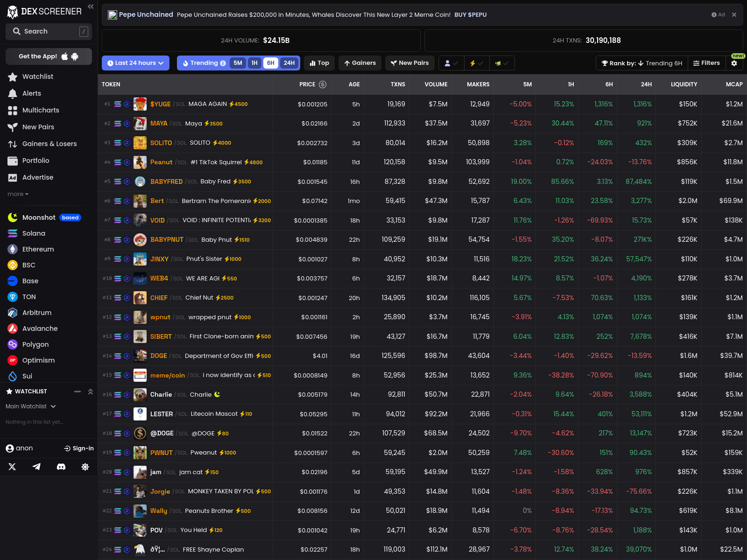Click the Search input field
Image resolution: width=747 pixels, height=560 pixels.
click(x=49, y=31)
